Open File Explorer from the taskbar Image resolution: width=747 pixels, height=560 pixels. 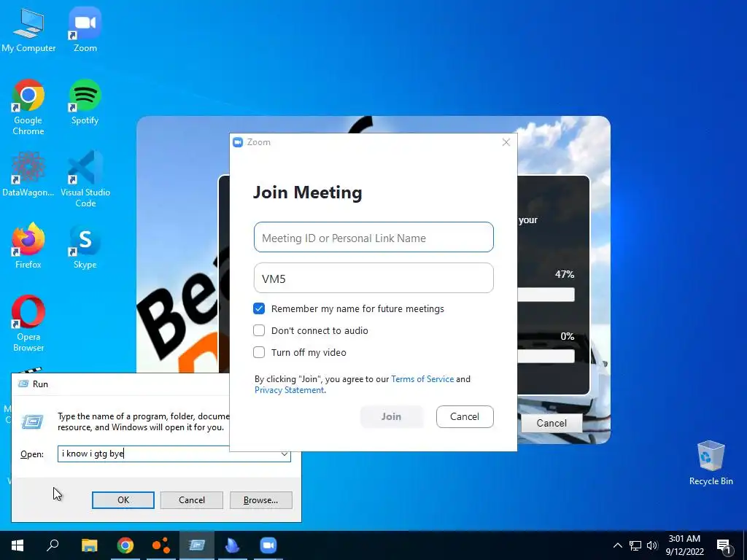(x=89, y=545)
